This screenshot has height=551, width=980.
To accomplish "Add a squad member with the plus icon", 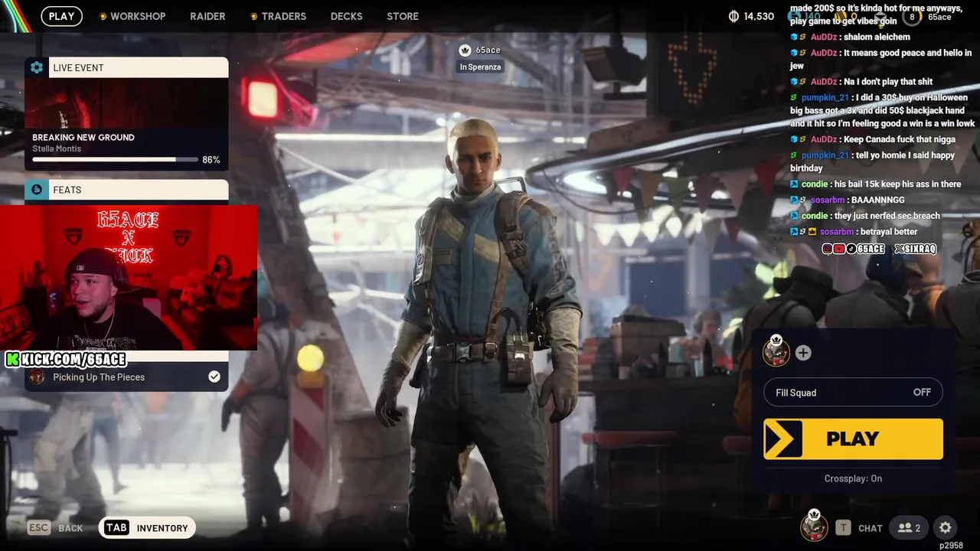I will pyautogui.click(x=802, y=353).
